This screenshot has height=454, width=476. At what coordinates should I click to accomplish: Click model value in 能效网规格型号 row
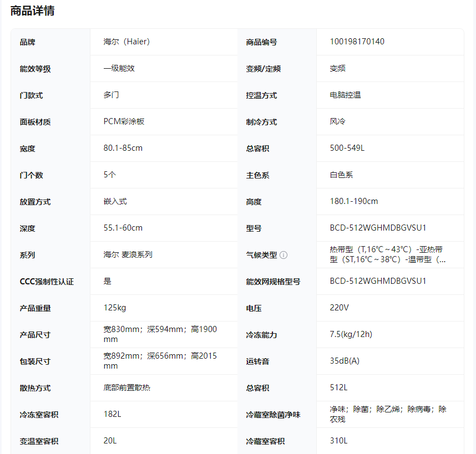pos(378,281)
